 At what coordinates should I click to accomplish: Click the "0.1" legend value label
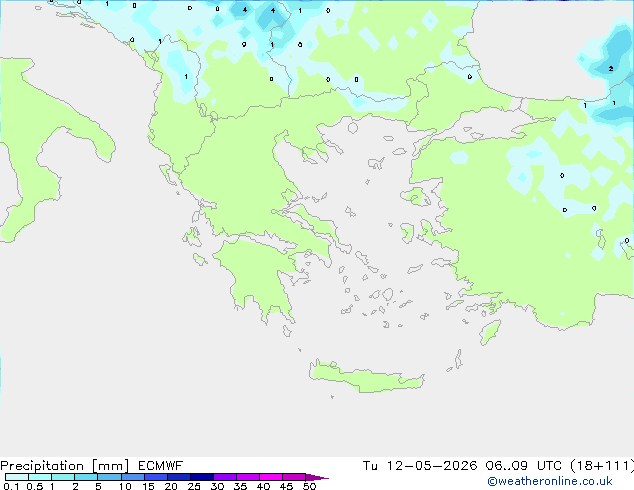[x=11, y=486]
